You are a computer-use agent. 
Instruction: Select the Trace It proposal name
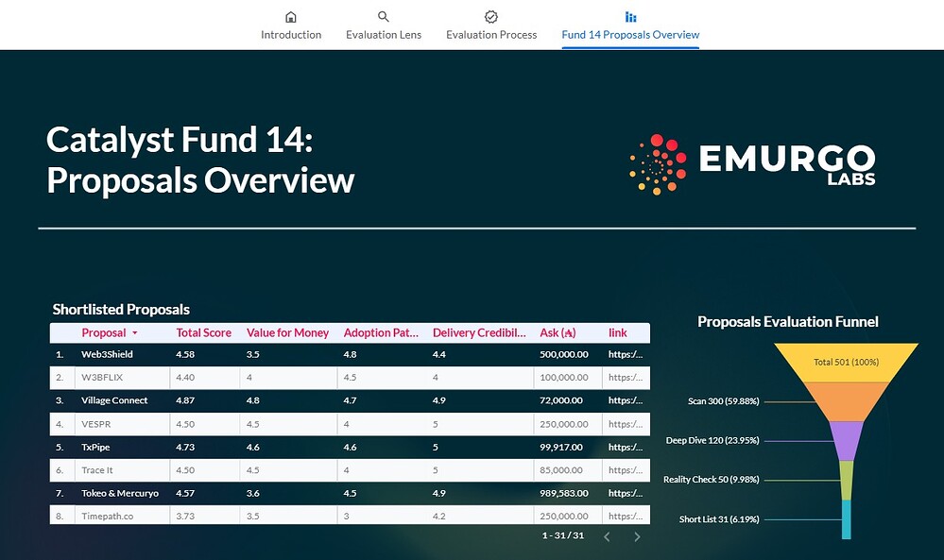pyautogui.click(x=97, y=470)
